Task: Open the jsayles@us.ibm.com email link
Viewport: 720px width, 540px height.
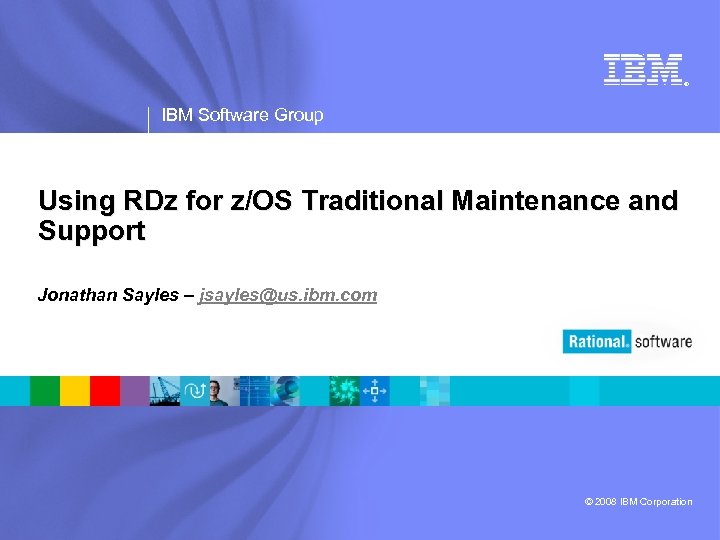Action: coord(287,295)
